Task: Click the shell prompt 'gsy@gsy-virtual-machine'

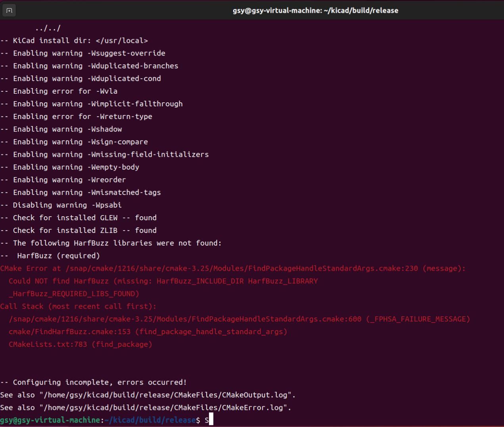Action: [50, 420]
